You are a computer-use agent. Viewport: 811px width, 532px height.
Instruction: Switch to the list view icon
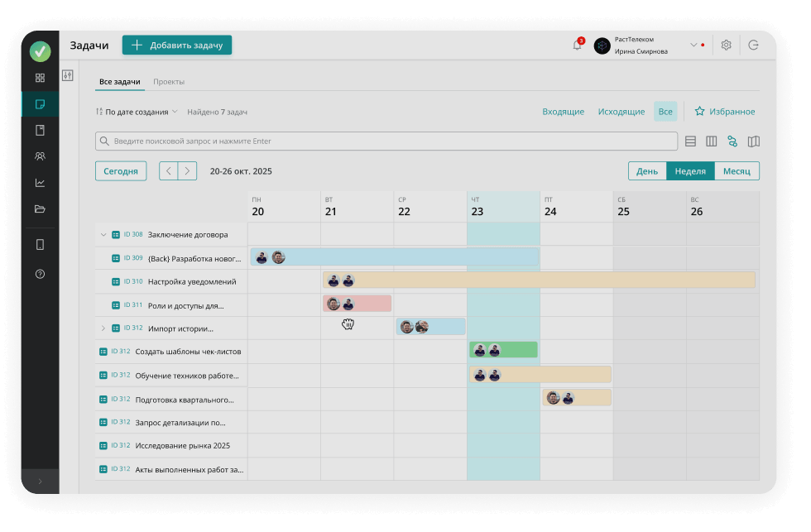pyautogui.click(x=690, y=141)
